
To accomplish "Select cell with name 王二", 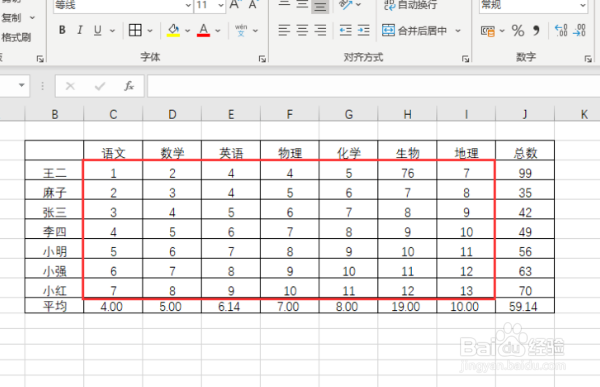I will [54, 170].
